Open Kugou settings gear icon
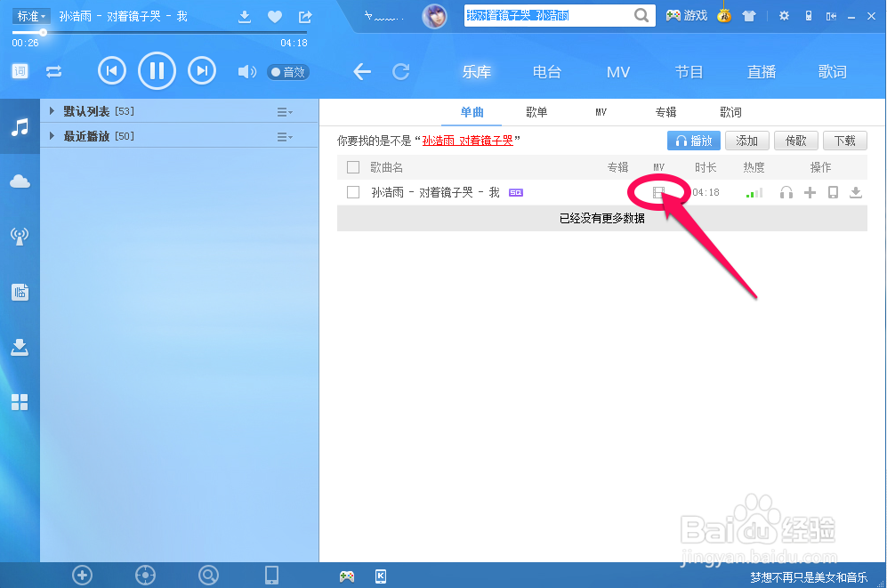This screenshot has width=887, height=588. click(x=785, y=15)
